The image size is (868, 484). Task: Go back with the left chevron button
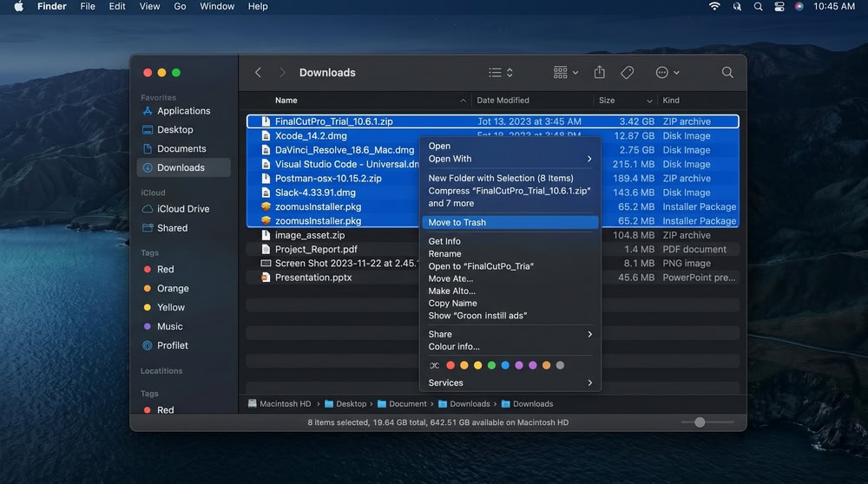[258, 73]
